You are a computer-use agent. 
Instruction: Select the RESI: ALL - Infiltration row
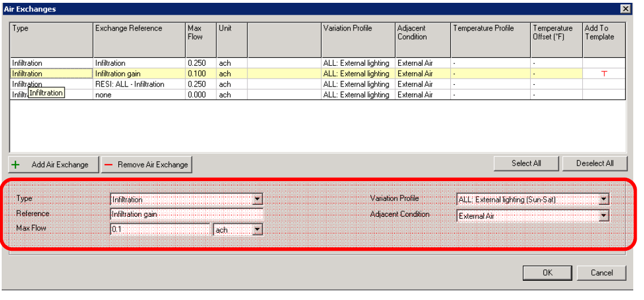pos(130,84)
